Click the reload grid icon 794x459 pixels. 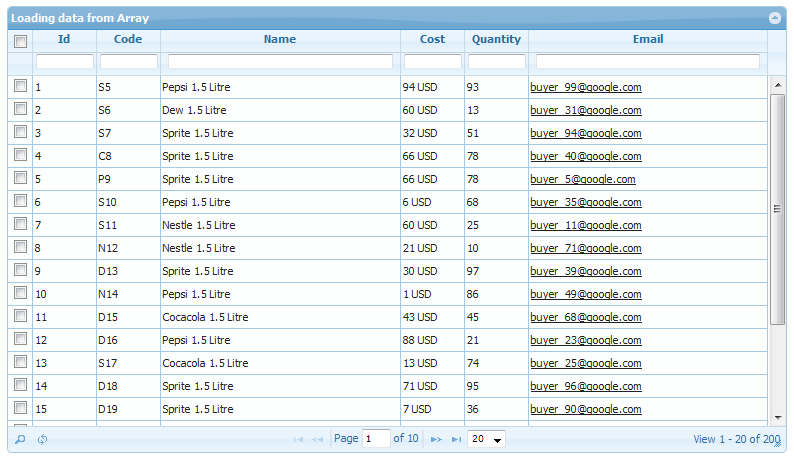[x=43, y=439]
